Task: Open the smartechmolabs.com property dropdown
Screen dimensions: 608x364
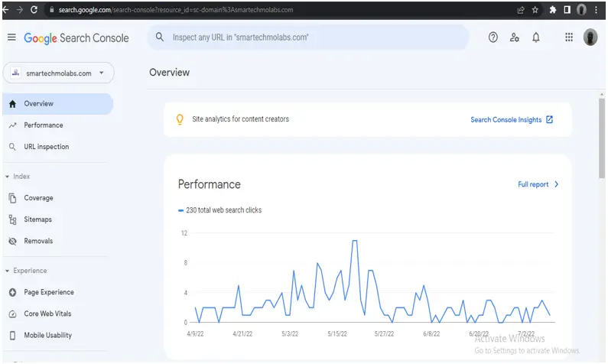Action: (59, 73)
